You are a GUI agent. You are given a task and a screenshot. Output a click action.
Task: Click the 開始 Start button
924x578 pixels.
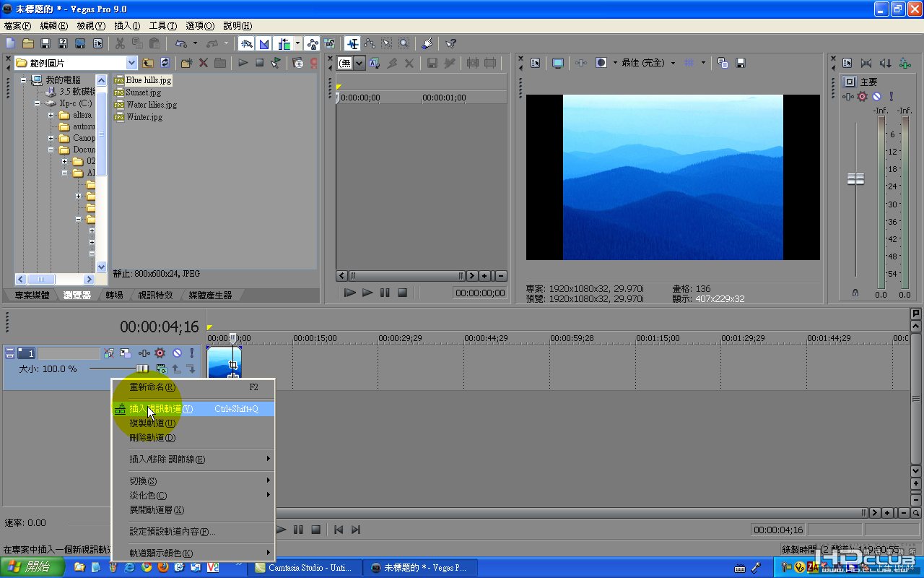30,567
